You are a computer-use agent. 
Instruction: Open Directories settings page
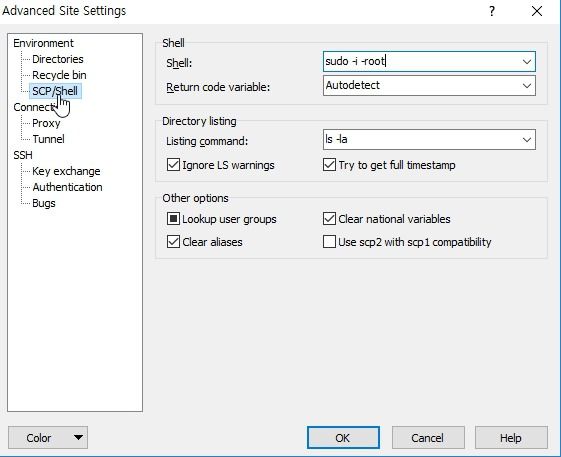tap(58, 59)
